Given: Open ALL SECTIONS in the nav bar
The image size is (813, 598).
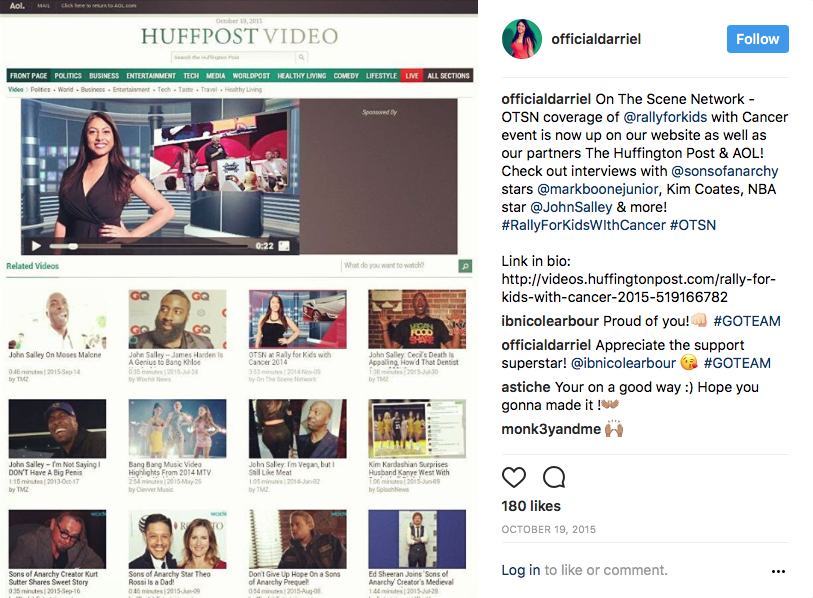Looking at the screenshot, I should 448,76.
